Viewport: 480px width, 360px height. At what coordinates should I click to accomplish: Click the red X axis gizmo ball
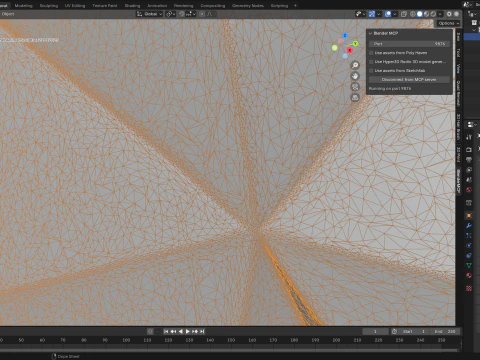[349, 50]
